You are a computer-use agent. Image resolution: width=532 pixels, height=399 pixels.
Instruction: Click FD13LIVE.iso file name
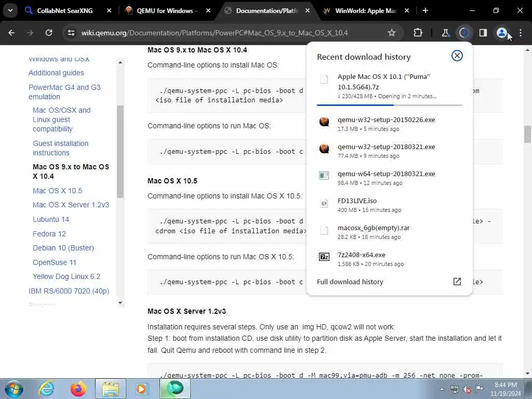click(x=357, y=201)
